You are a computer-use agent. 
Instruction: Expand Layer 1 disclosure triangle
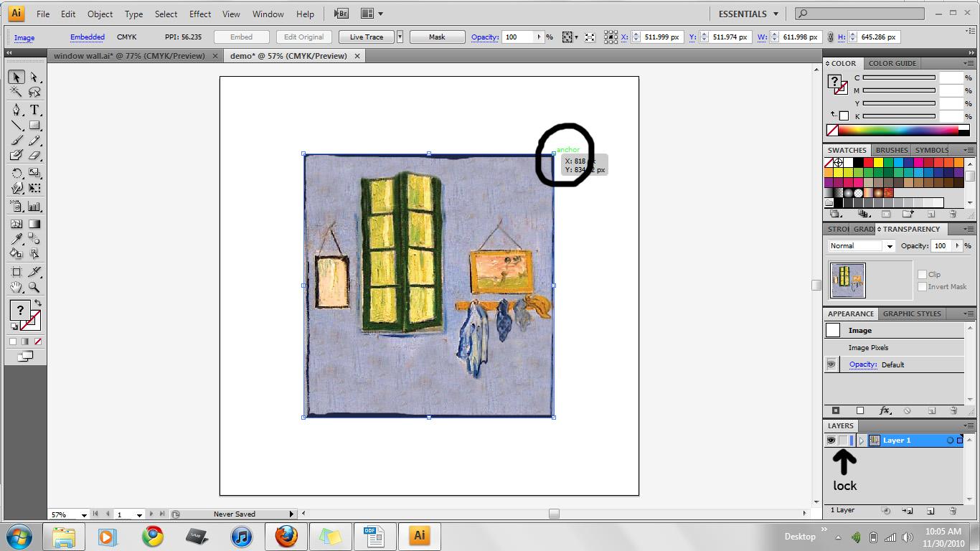(862, 441)
